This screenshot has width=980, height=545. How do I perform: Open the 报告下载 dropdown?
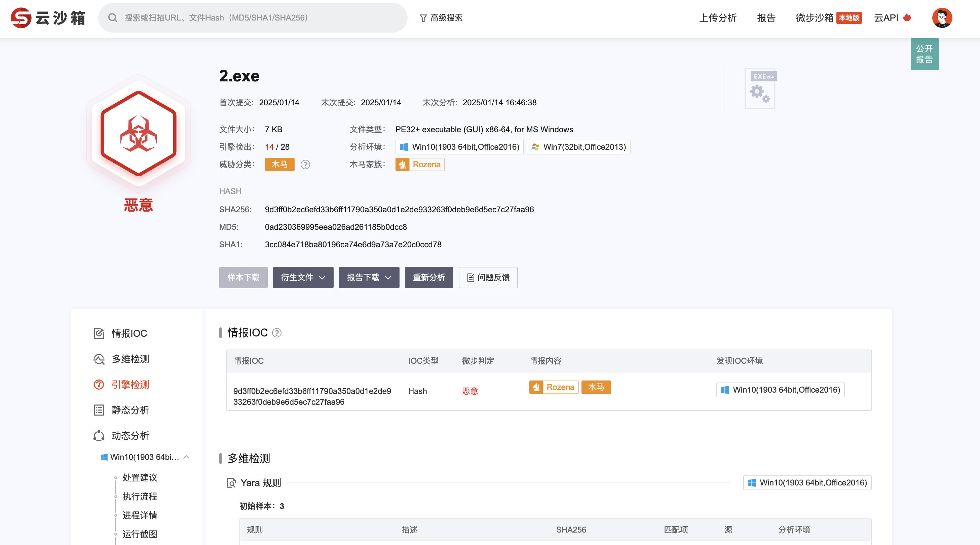click(368, 278)
